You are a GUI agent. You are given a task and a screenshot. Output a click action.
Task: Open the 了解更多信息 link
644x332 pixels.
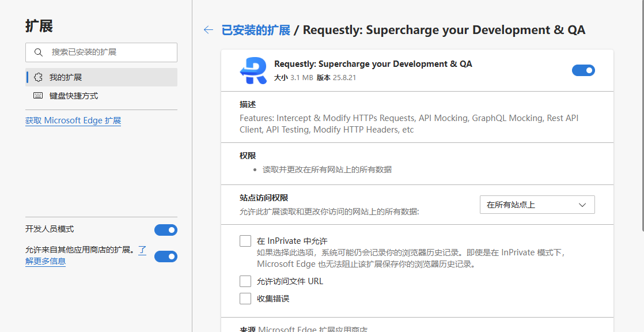(x=45, y=261)
